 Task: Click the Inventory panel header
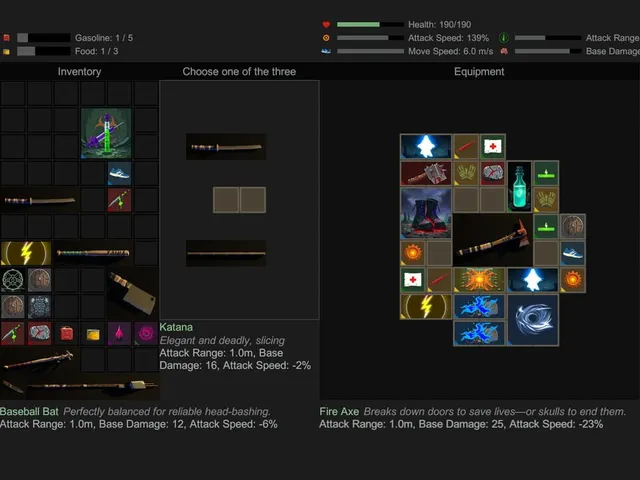tap(79, 71)
